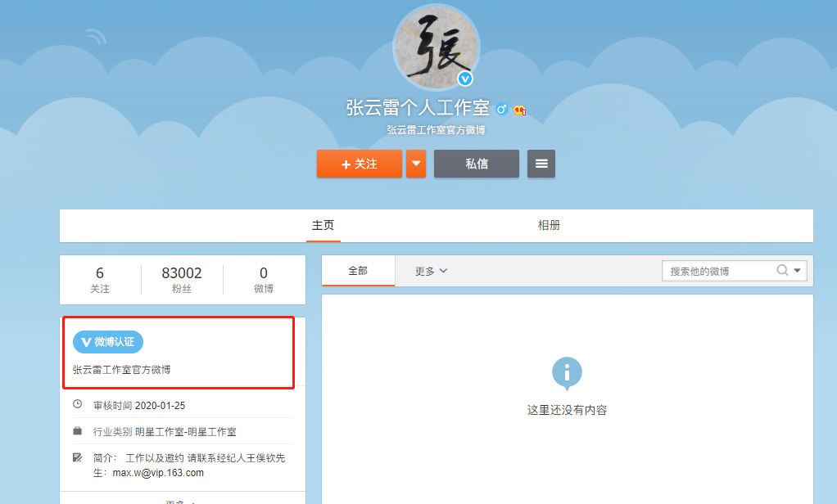Image resolution: width=837 pixels, height=504 pixels.
Task: Click the membership badge icon next to name
Action: pyautogui.click(x=520, y=110)
